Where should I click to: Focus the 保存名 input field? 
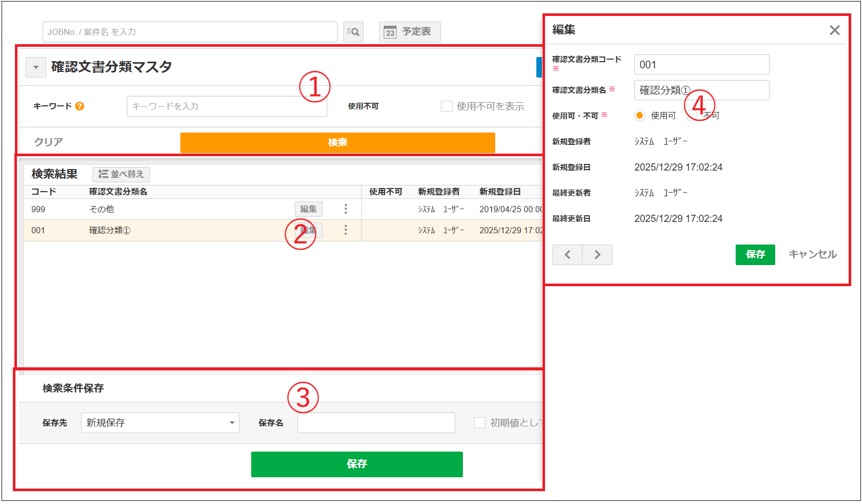click(x=376, y=423)
